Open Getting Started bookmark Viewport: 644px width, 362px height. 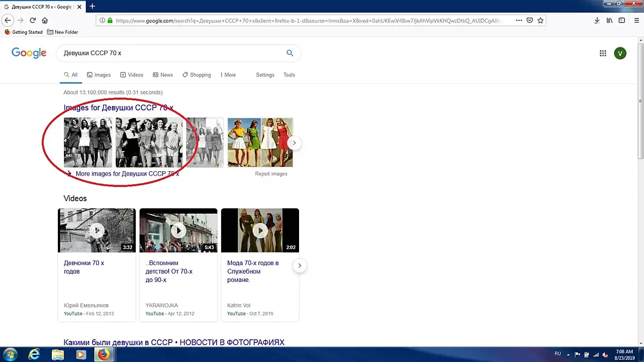(23, 32)
